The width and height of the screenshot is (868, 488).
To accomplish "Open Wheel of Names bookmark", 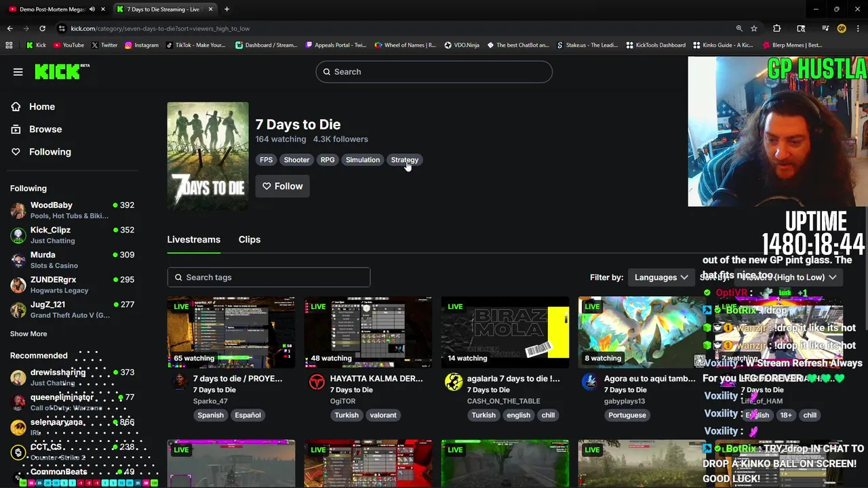I will tap(405, 45).
